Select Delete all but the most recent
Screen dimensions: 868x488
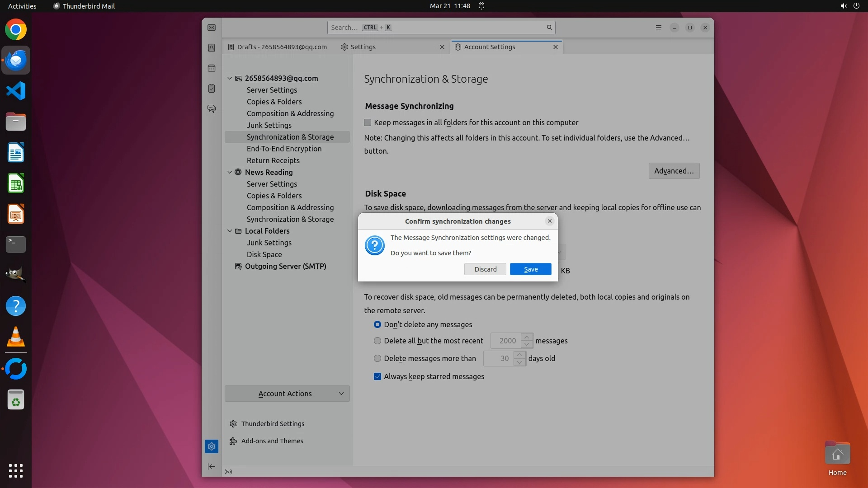tap(377, 341)
